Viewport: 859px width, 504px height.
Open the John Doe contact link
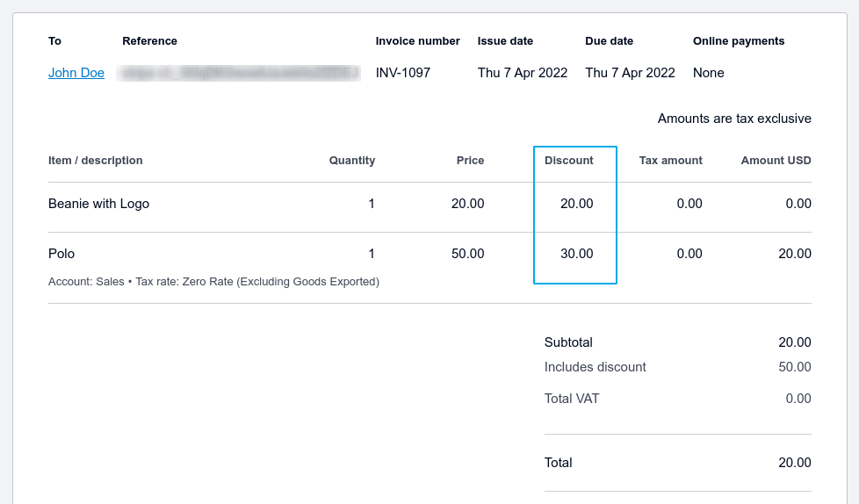pyautogui.click(x=76, y=73)
